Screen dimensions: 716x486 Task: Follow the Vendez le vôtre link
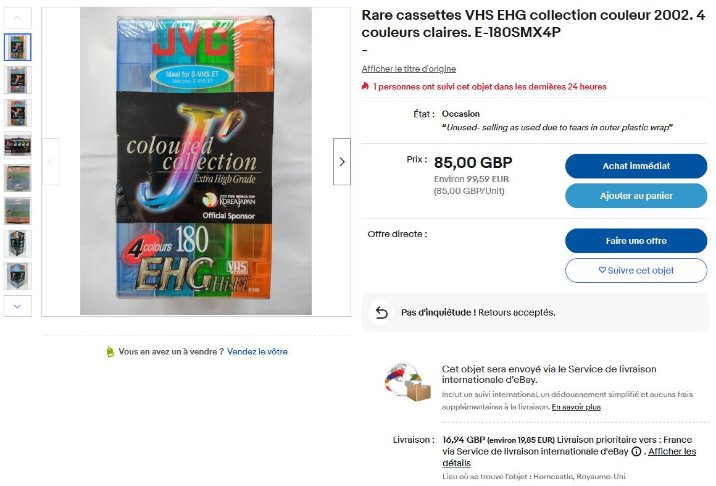[257, 352]
